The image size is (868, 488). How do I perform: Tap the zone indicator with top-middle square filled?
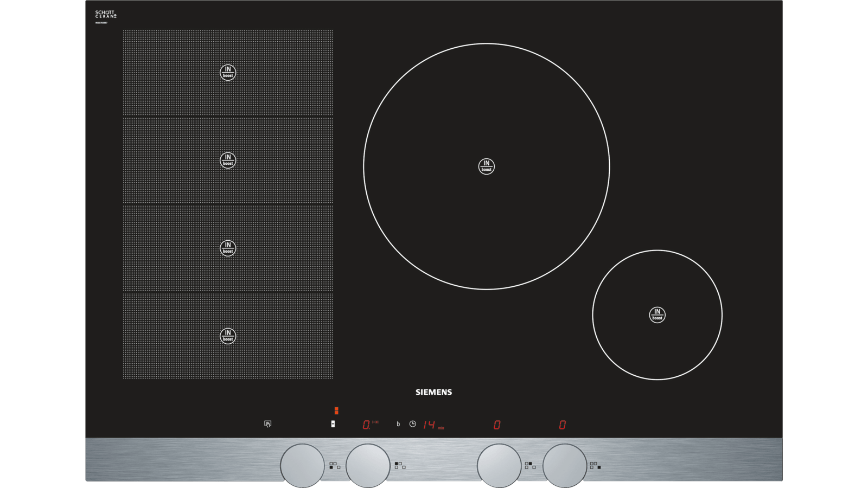[x=530, y=465]
